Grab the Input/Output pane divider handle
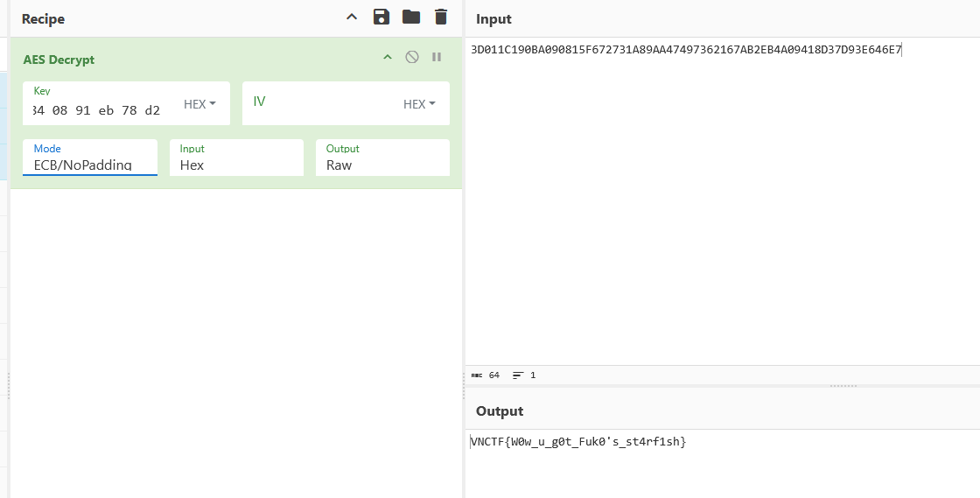This screenshot has width=980, height=498. [x=843, y=386]
